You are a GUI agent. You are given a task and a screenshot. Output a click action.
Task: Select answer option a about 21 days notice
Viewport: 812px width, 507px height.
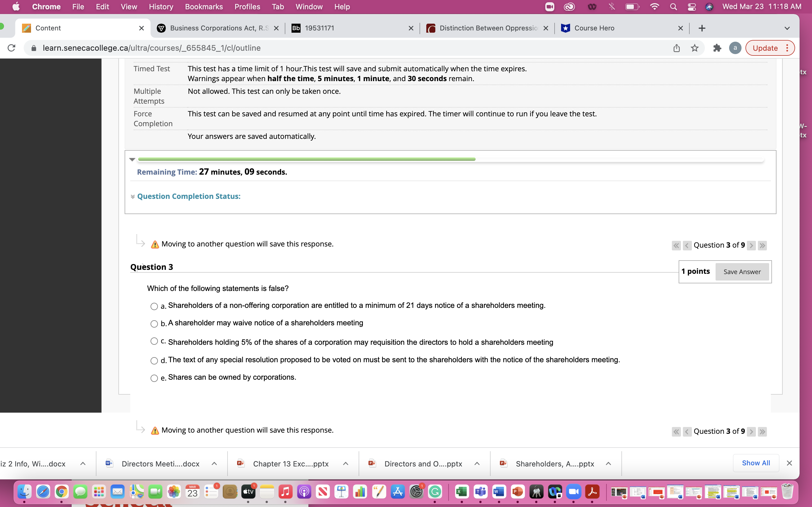click(x=154, y=306)
